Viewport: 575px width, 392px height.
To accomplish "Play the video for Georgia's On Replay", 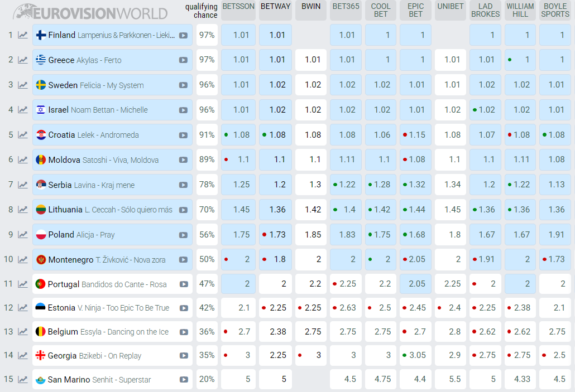I will (x=184, y=356).
